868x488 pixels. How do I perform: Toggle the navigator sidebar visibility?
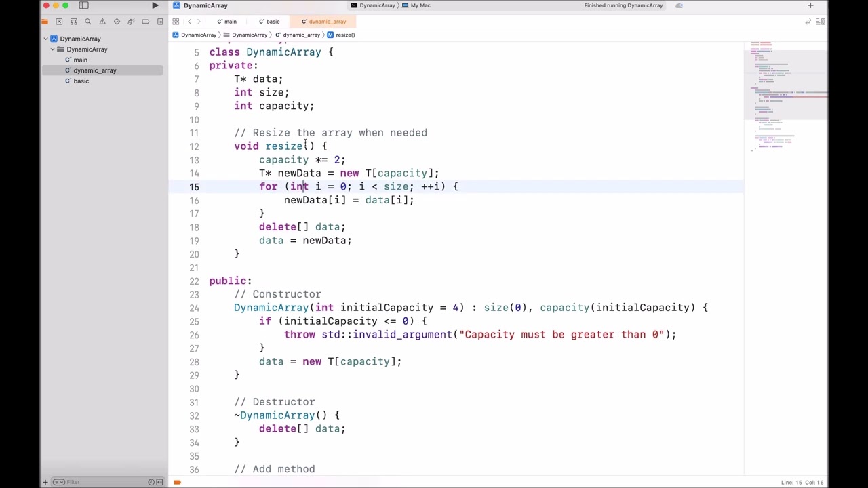click(83, 5)
